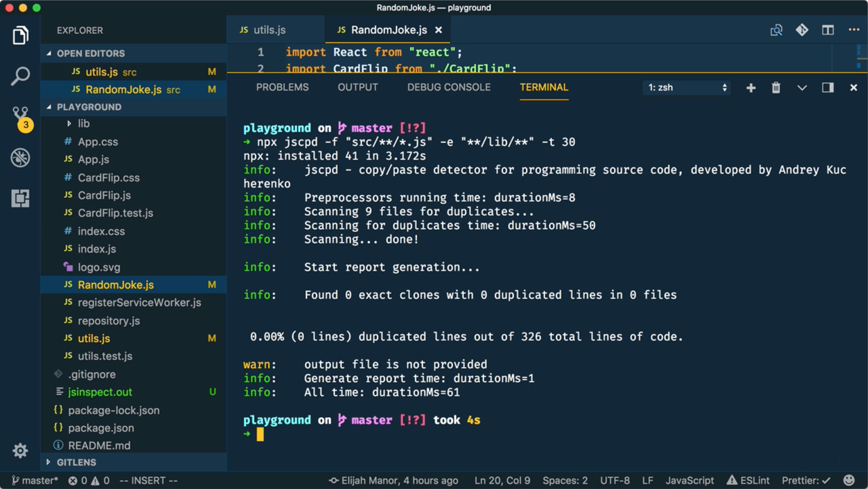Open the Extensions view

[20, 198]
